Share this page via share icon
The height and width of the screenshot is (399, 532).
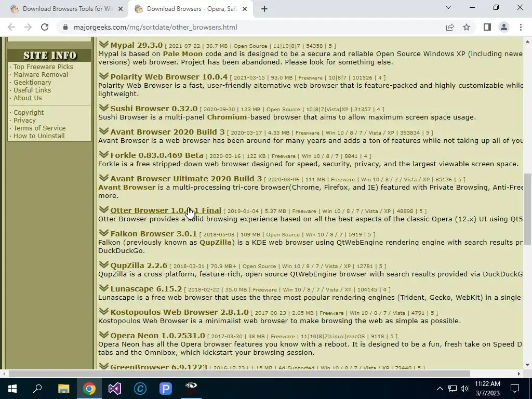(450, 27)
